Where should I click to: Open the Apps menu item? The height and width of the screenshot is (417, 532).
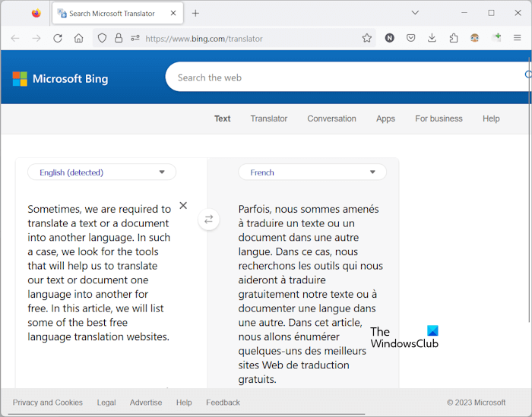(x=385, y=118)
